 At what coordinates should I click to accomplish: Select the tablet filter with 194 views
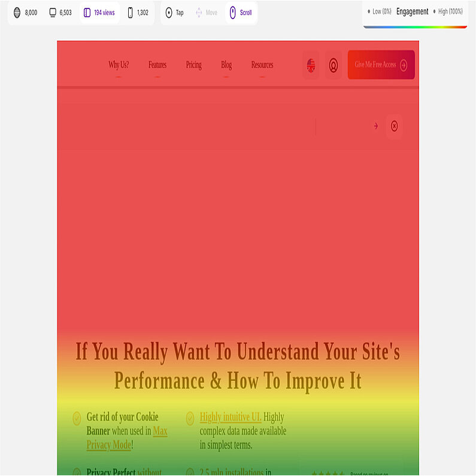[99, 13]
